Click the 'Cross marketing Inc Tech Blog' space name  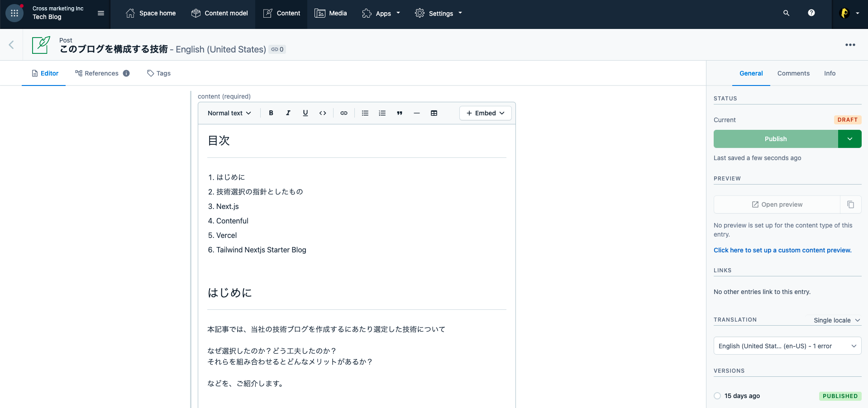coord(58,13)
